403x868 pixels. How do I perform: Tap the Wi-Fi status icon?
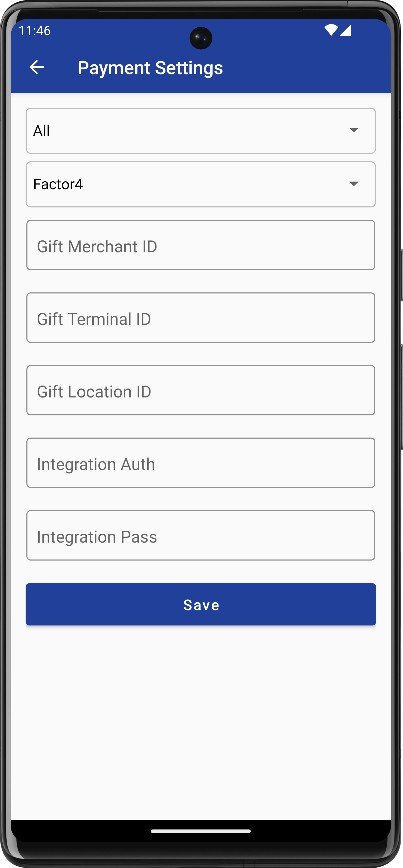pos(330,30)
